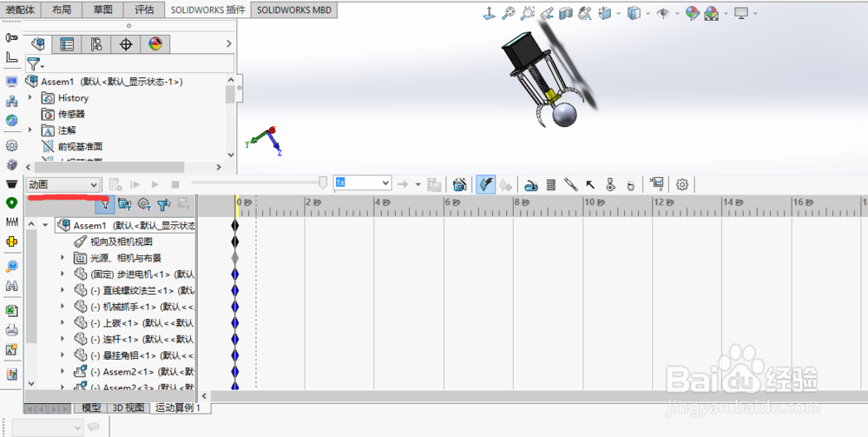Open Hide/Show Items eye dropdown arrow

677,13
